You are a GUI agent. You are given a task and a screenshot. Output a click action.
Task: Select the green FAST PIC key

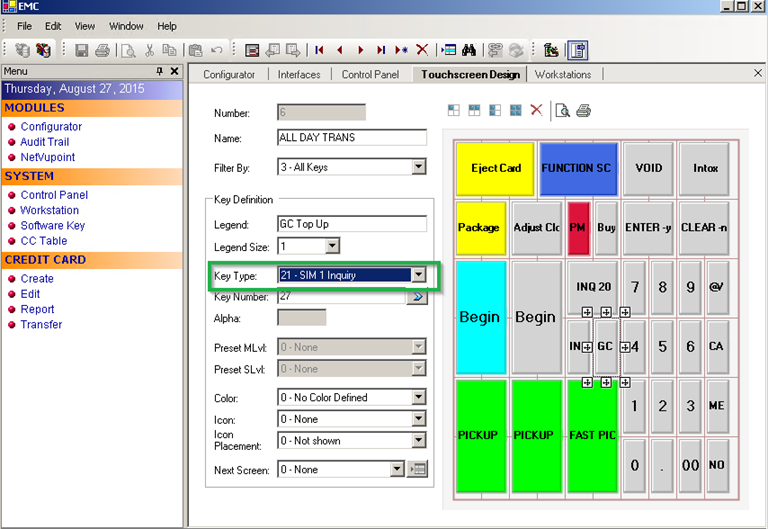[x=592, y=435]
